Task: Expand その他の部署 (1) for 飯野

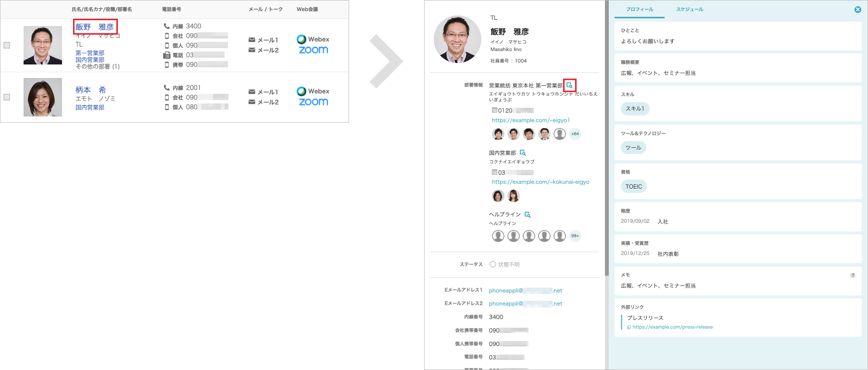Action: pyautogui.click(x=98, y=66)
